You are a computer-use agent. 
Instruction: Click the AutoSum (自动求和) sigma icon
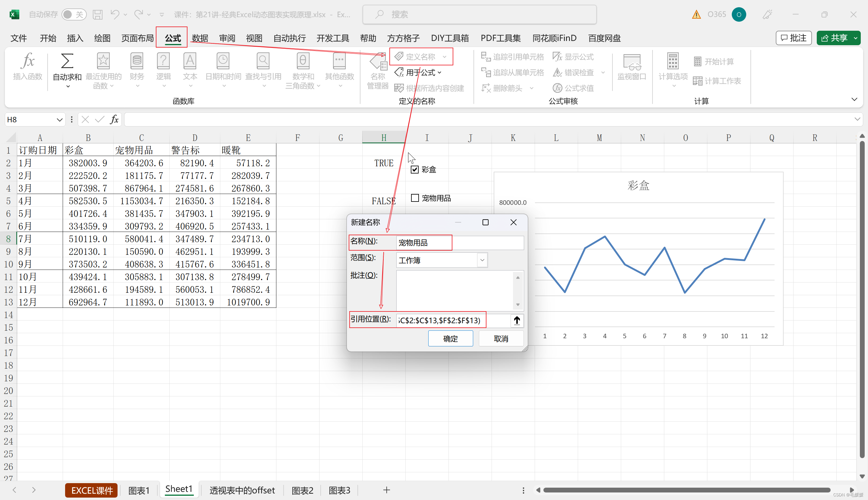point(67,61)
